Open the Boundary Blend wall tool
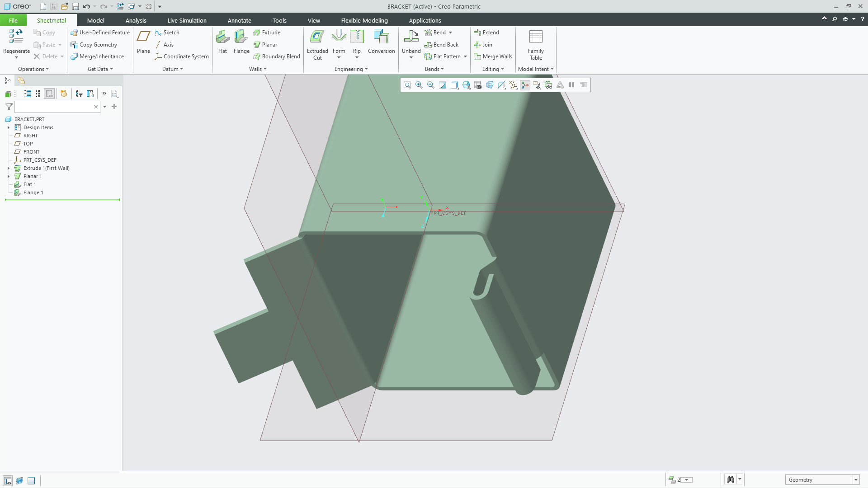The height and width of the screenshot is (488, 868). click(x=277, y=56)
